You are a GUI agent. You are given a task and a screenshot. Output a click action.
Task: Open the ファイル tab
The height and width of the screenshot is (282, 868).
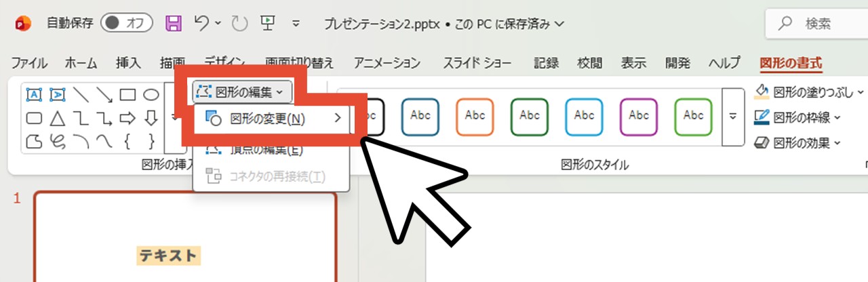click(30, 64)
